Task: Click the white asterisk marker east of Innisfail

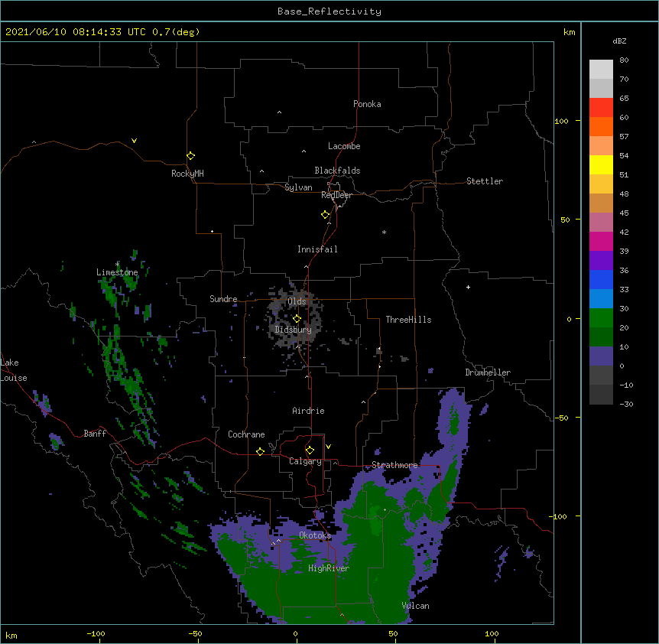Action: point(384,232)
